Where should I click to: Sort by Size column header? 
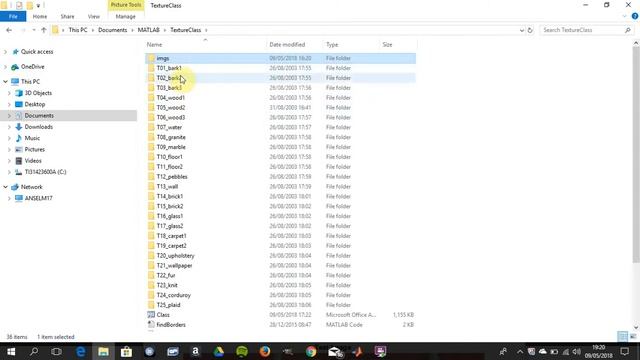pyautogui.click(x=387, y=44)
